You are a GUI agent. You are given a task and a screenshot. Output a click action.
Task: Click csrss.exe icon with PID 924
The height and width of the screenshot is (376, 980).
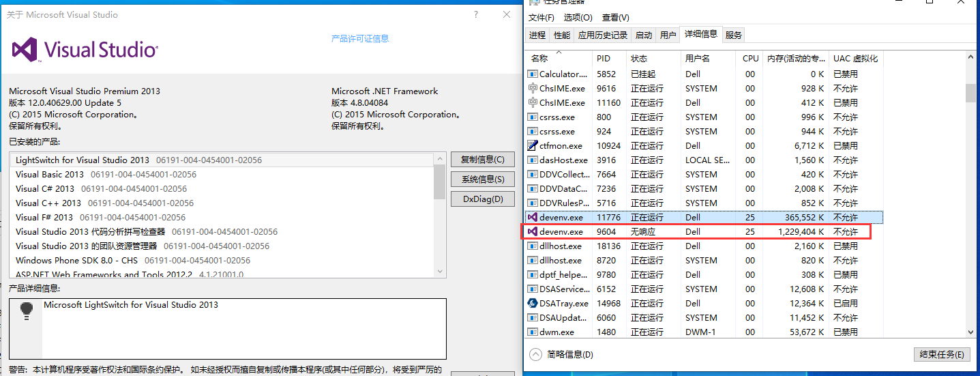[533, 131]
